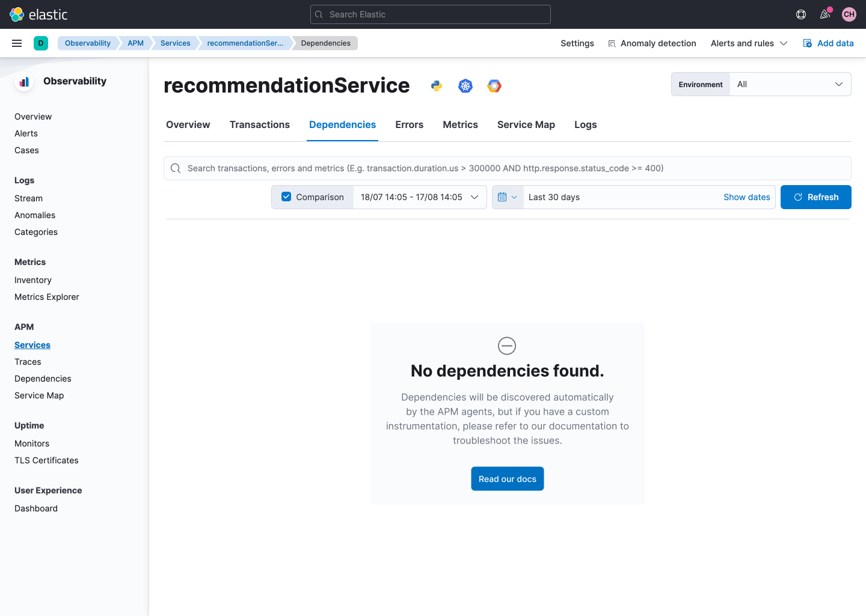This screenshot has width=866, height=616.
Task: Open the help icon in the top bar
Action: [x=800, y=14]
